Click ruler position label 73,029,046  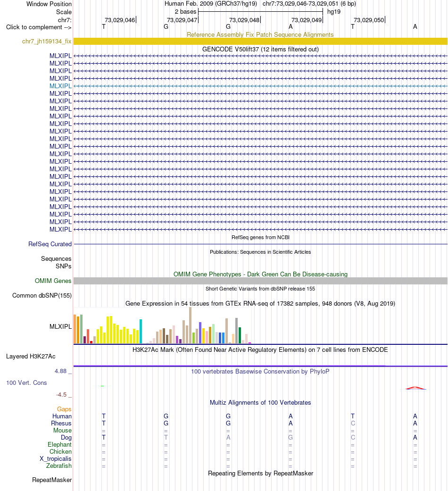120,20
